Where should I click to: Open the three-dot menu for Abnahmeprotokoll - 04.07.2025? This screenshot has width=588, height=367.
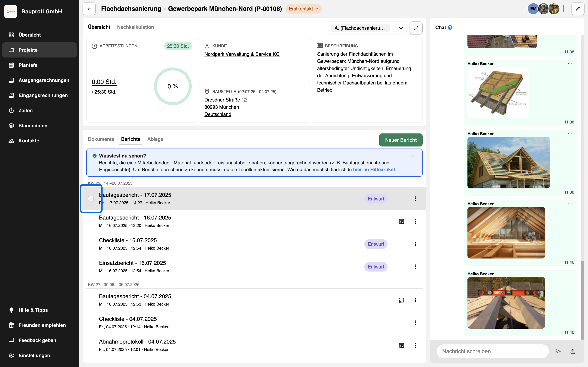coord(415,345)
